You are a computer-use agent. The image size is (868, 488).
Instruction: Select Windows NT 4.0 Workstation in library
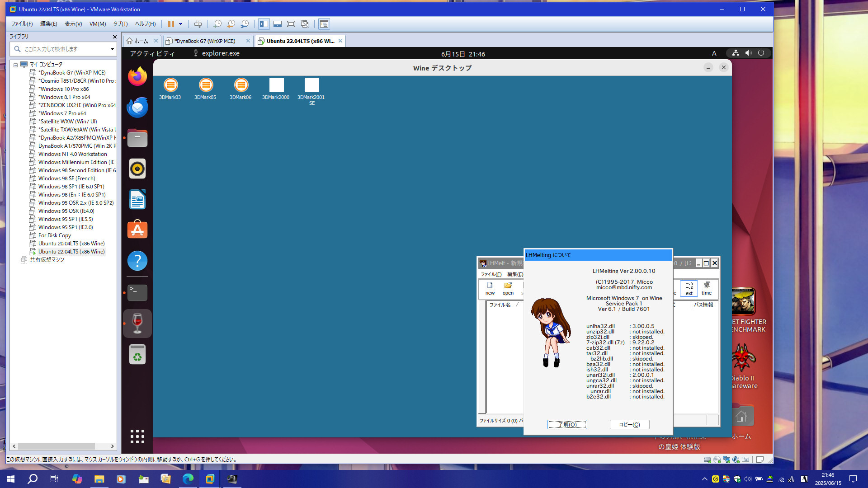[72, 154]
